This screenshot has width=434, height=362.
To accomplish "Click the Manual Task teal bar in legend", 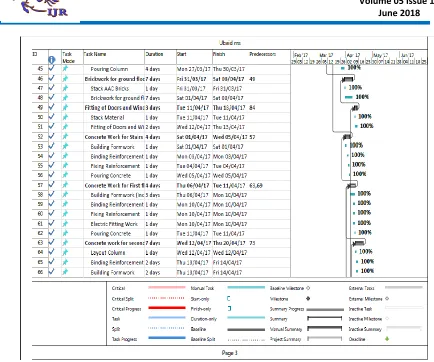I will coord(246,287).
